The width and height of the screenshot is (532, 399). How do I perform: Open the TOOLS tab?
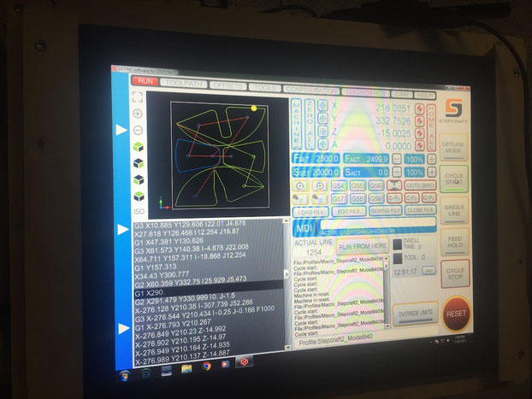(265, 88)
